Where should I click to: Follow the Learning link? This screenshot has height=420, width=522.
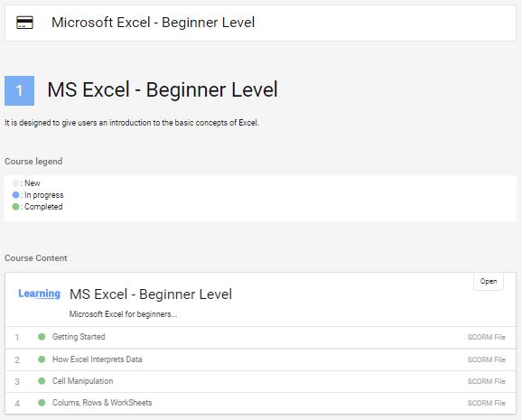click(39, 294)
